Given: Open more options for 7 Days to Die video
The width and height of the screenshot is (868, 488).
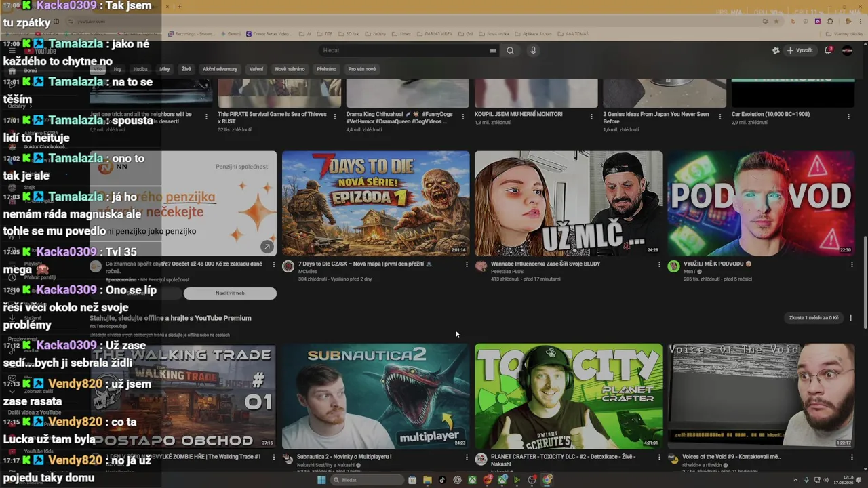Looking at the screenshot, I should [467, 264].
